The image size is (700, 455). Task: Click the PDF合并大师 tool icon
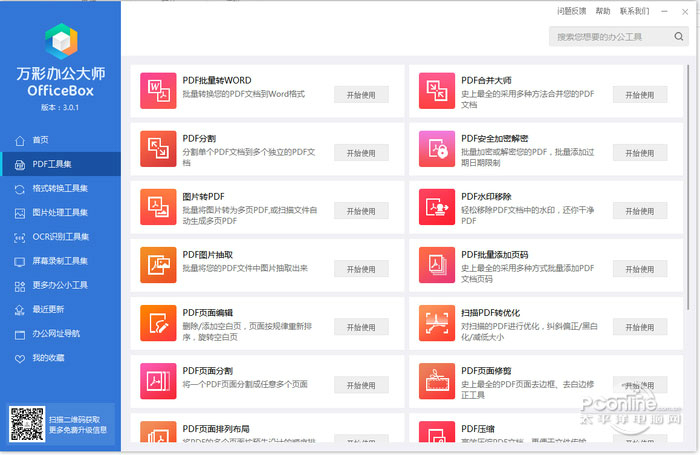(x=437, y=91)
